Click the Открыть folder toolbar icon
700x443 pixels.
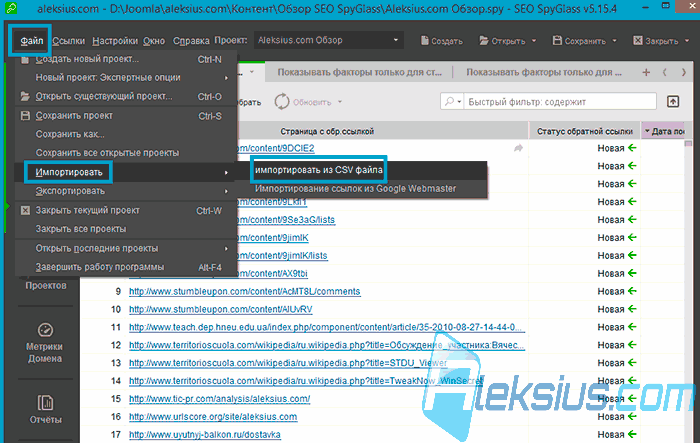click(x=484, y=41)
